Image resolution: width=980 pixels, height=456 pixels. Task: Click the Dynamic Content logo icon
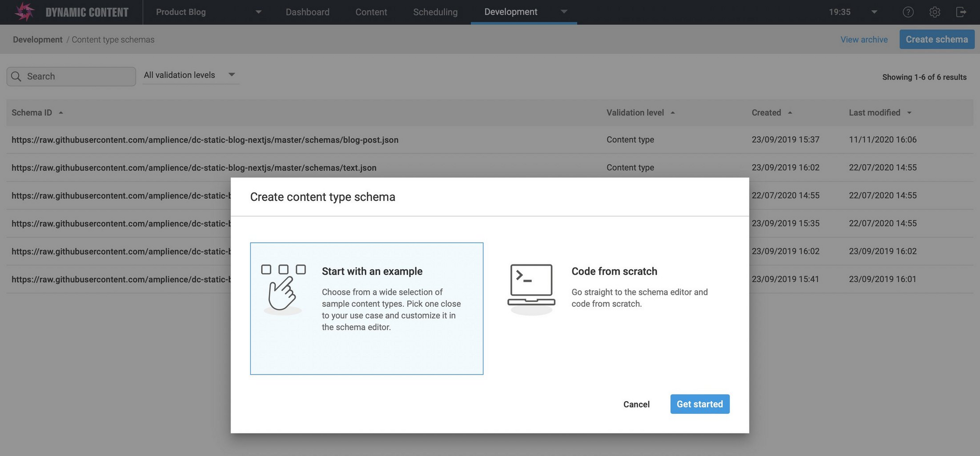[x=24, y=12]
